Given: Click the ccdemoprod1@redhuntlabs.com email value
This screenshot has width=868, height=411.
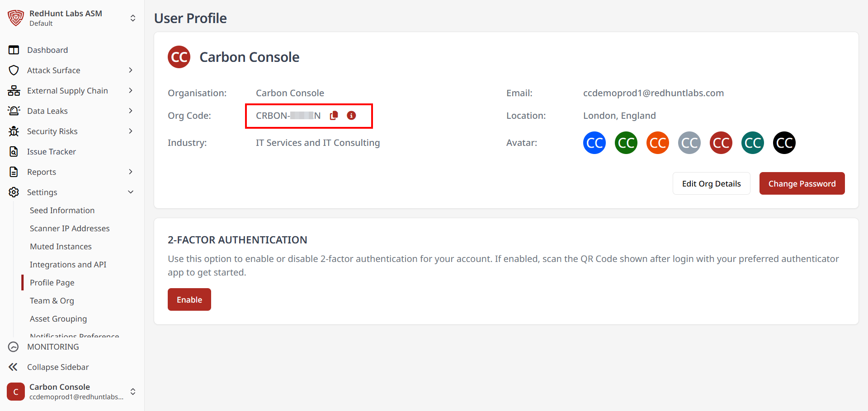Looking at the screenshot, I should [653, 93].
